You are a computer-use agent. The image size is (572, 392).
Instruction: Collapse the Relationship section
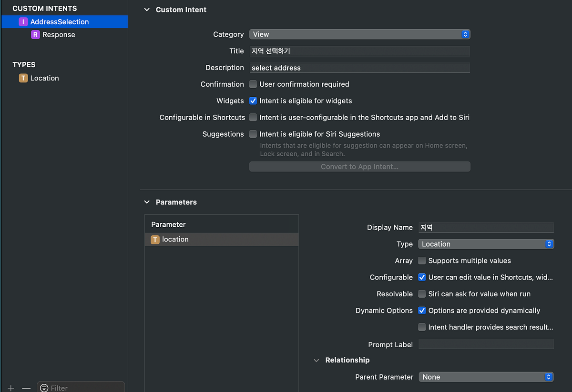pyautogui.click(x=317, y=361)
